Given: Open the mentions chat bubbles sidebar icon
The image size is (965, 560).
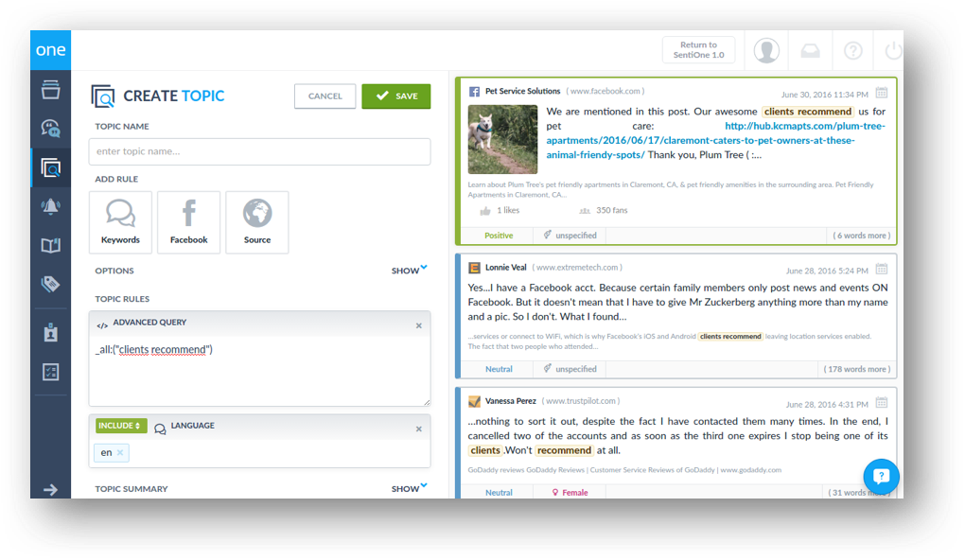Looking at the screenshot, I should pyautogui.click(x=50, y=128).
